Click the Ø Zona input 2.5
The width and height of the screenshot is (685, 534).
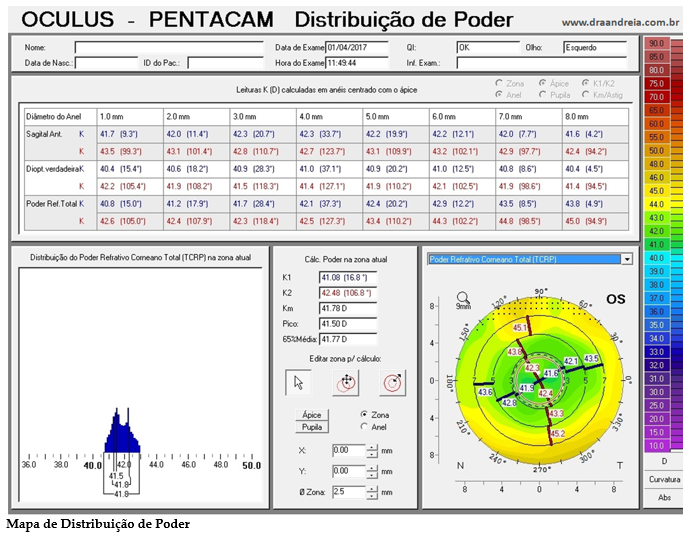pyautogui.click(x=349, y=492)
